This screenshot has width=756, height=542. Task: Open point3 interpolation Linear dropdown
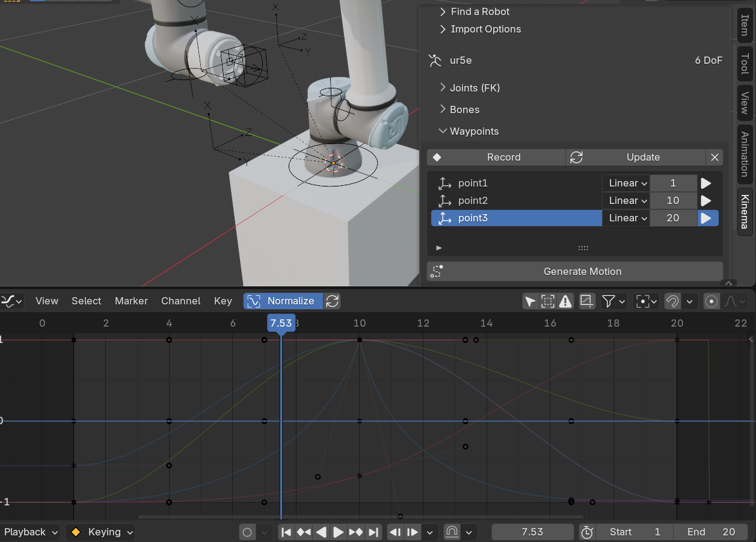pyautogui.click(x=626, y=218)
